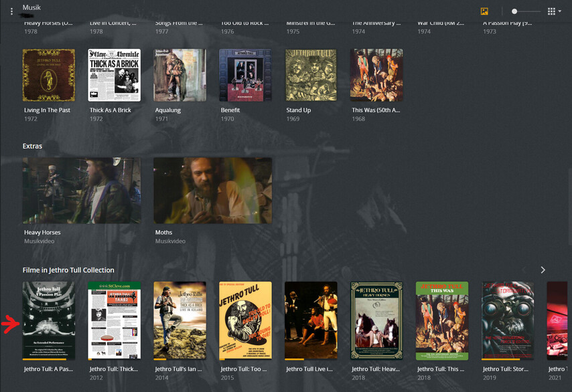Image resolution: width=572 pixels, height=392 pixels.
Task: Open Jethro Tull: A Passion Play film poster
Action: 49,320
